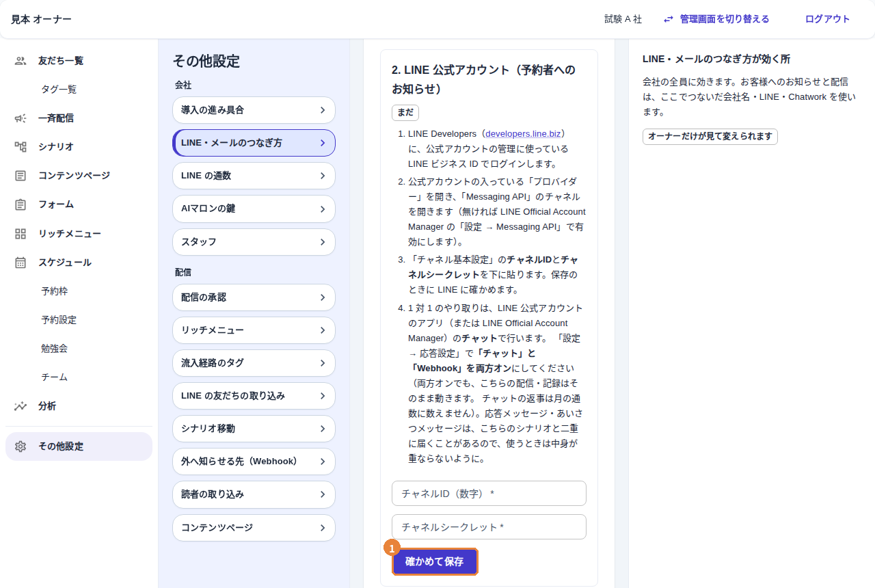Click the リッチメニュー grid icon
The width and height of the screenshot is (875, 588).
pos(21,234)
